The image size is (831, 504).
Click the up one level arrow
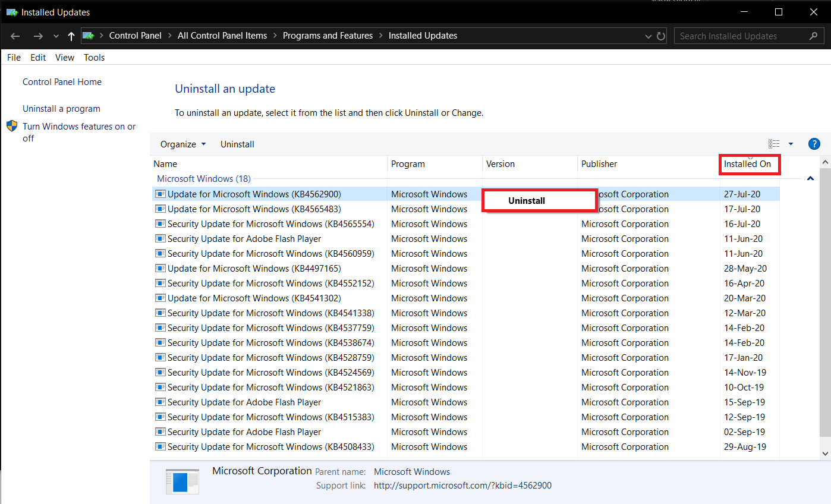[71, 36]
